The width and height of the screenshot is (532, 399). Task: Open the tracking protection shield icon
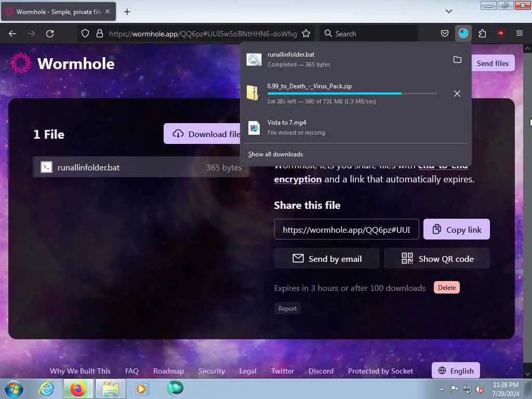pyautogui.click(x=85, y=34)
